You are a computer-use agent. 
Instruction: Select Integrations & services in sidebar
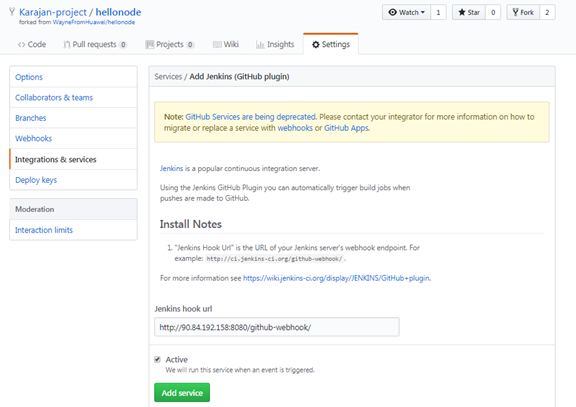(x=73, y=159)
